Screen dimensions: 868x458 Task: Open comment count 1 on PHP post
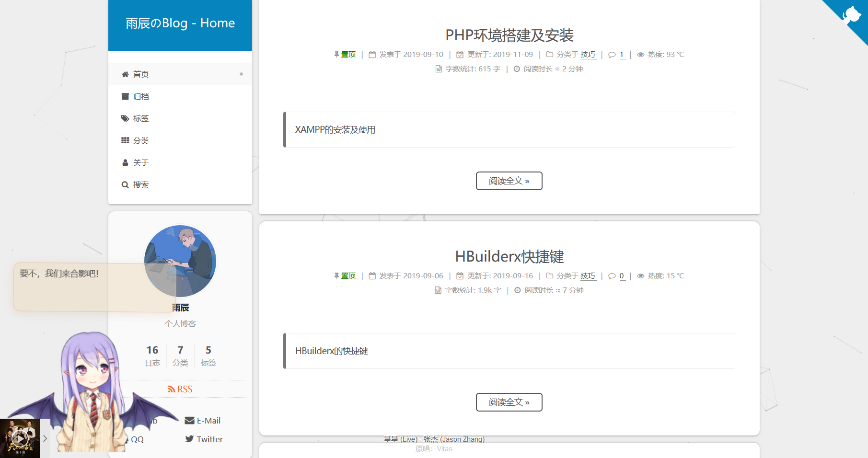622,55
